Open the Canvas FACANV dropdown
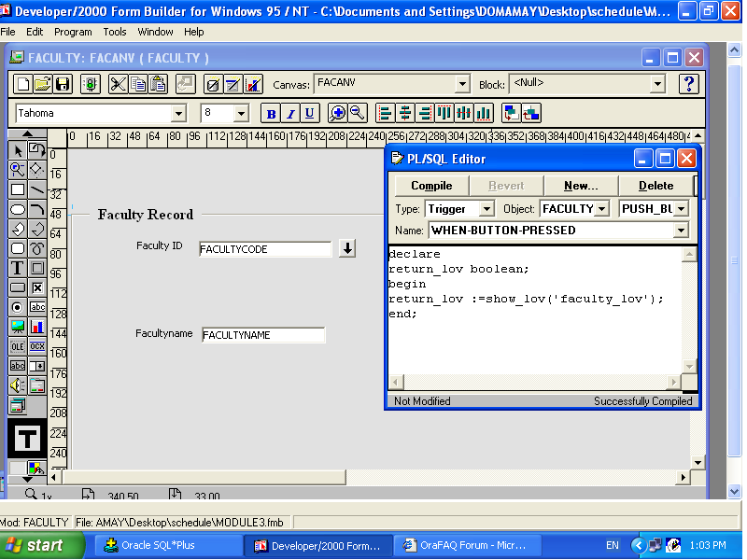747x560 pixels. 461,85
